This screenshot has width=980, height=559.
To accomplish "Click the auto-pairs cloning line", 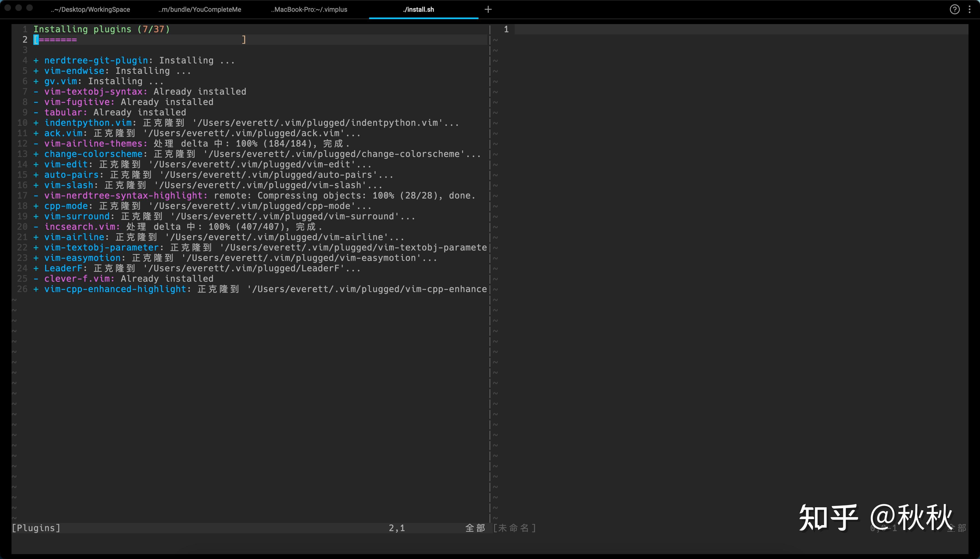I will (214, 175).
